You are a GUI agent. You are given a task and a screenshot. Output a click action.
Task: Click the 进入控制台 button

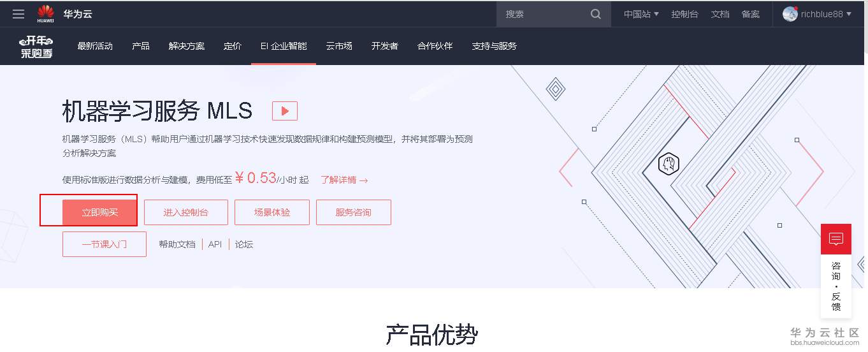(186, 212)
